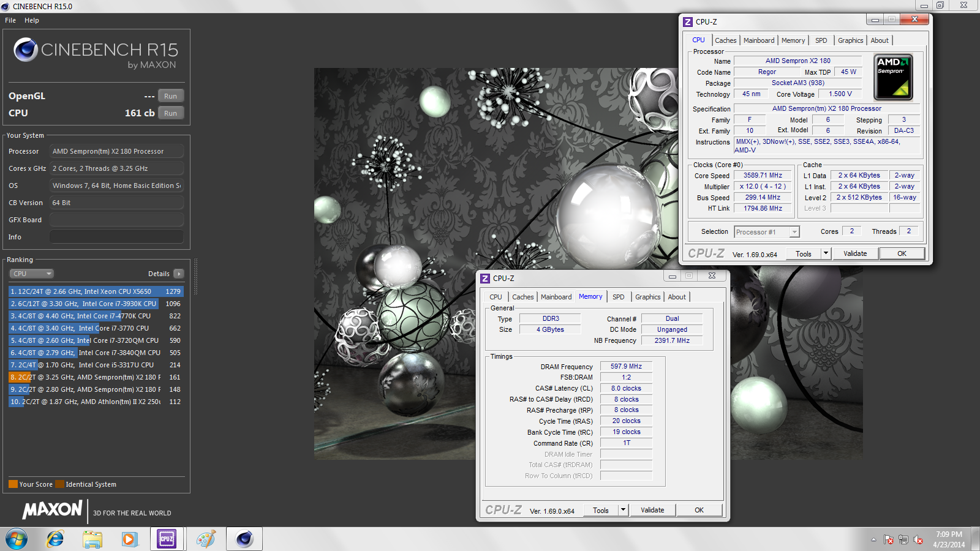Image resolution: width=980 pixels, height=551 pixels.
Task: Click brown Identical System legend swatch
Action: pos(59,484)
